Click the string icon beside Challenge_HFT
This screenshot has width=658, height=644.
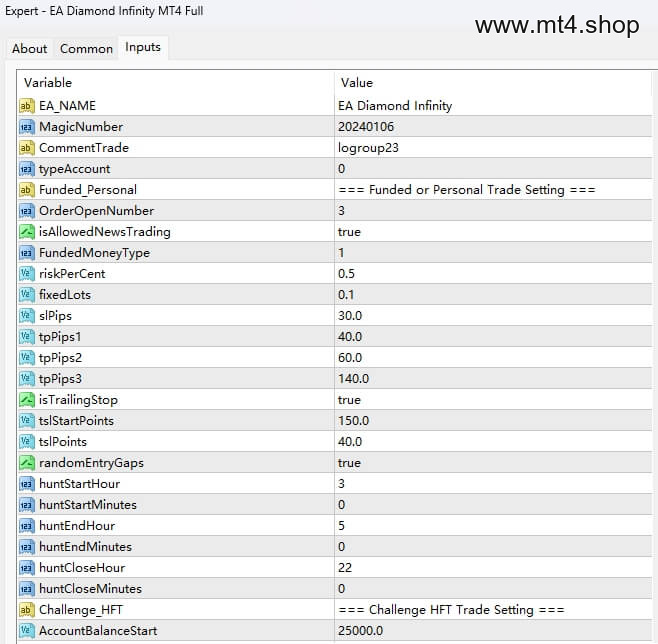(x=26, y=610)
